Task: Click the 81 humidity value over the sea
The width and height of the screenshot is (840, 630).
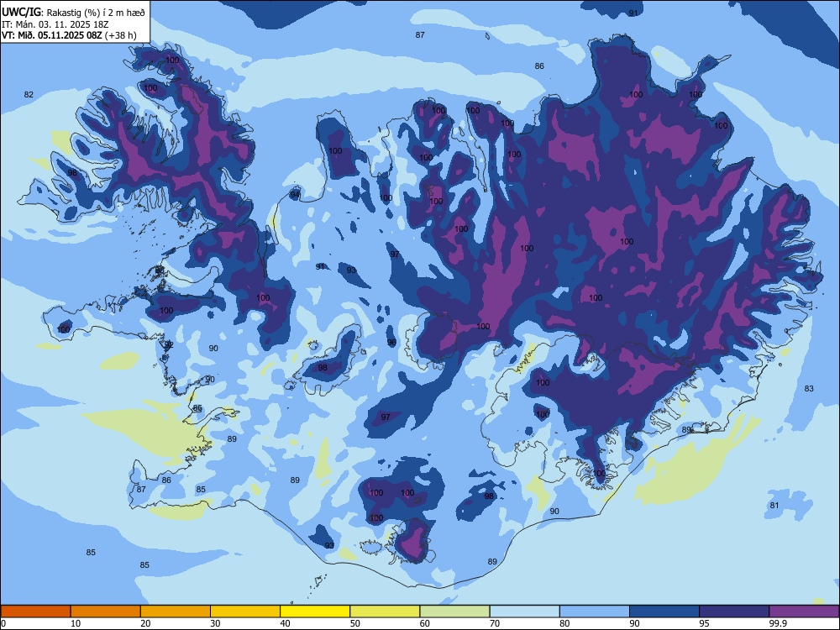Action: coord(774,505)
